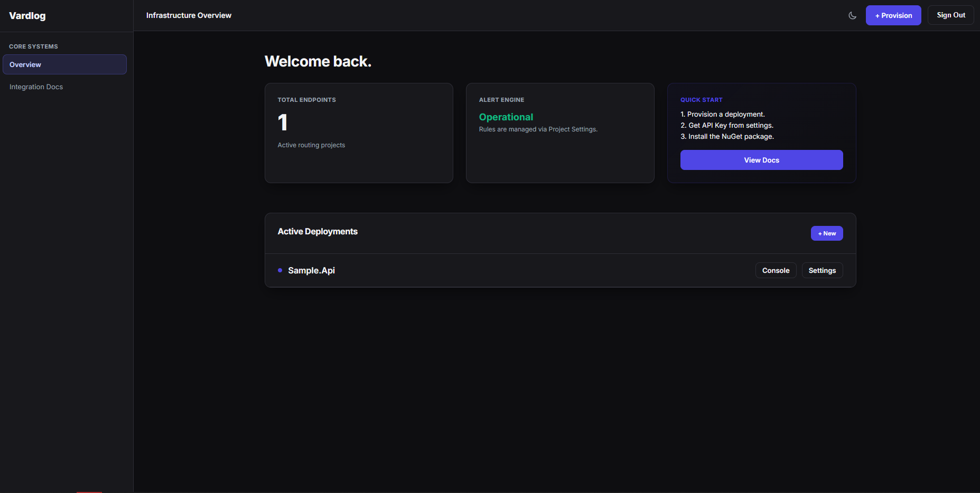Click the + Provision button
This screenshot has height=493, width=980.
click(893, 15)
